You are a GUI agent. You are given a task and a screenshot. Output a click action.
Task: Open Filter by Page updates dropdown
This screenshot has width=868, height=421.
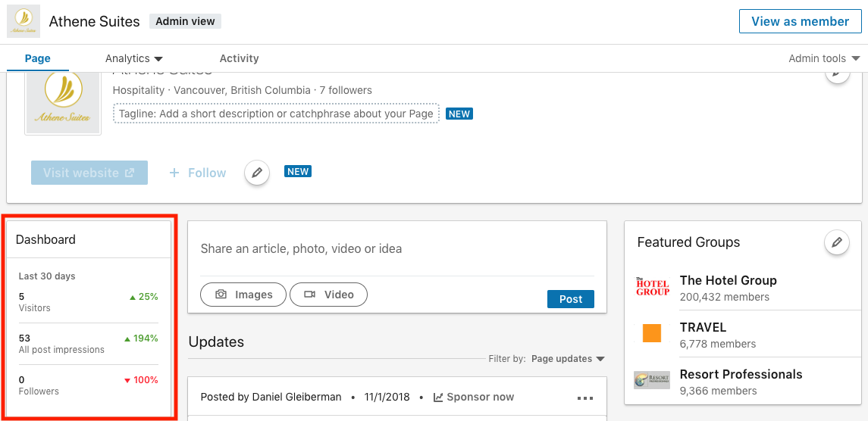568,358
